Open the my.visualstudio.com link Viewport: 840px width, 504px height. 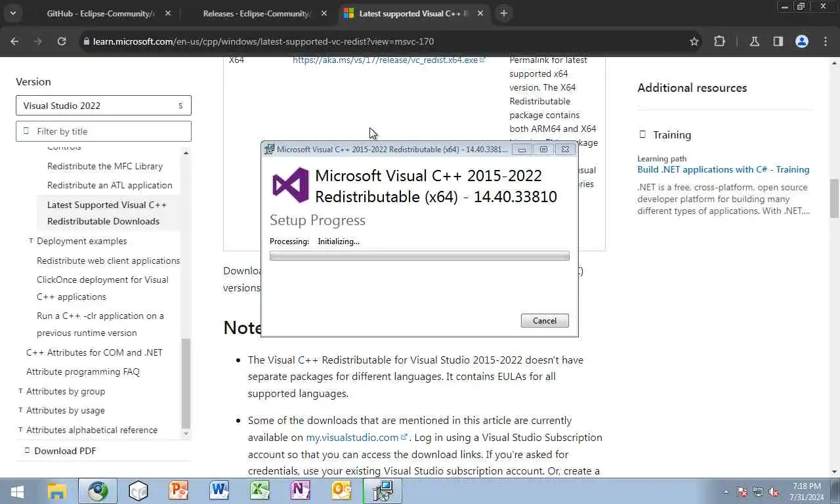(x=357, y=437)
